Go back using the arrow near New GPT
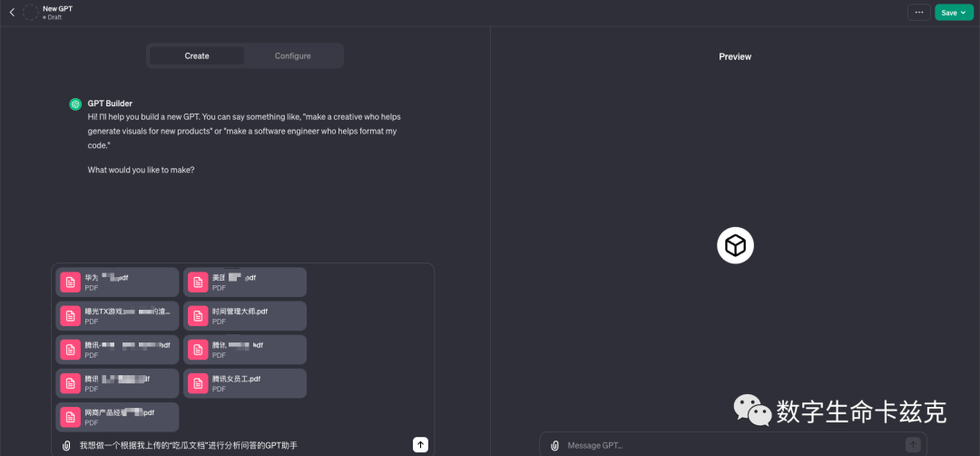Viewport: 980px width, 456px height. [12, 13]
